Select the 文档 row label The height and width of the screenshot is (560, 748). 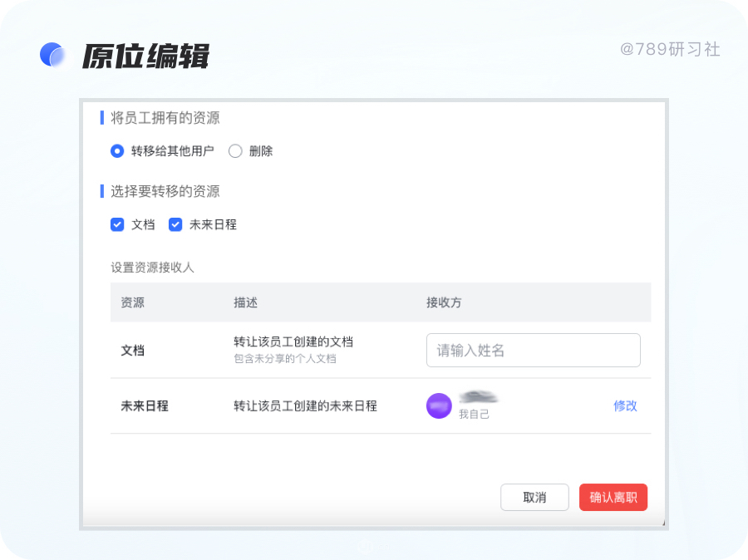pos(133,350)
